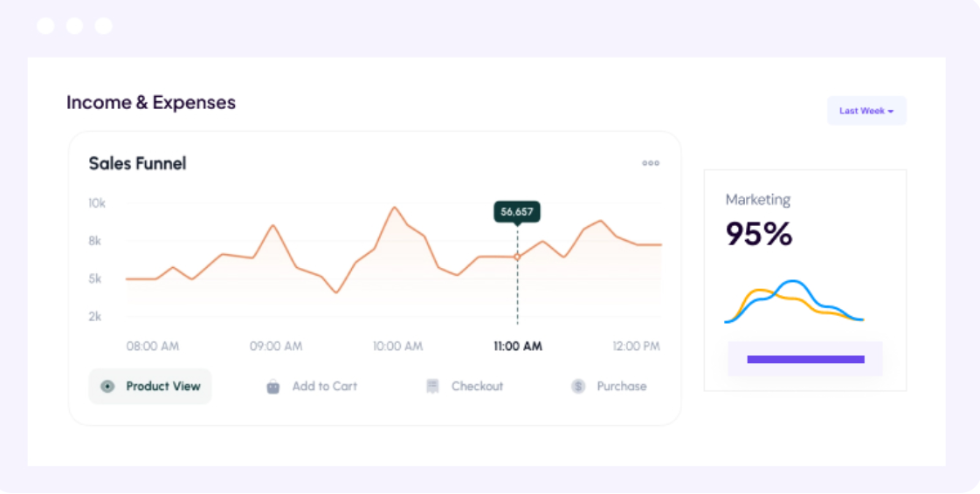
Task: Click the purple Marketing progress bar
Action: [805, 360]
